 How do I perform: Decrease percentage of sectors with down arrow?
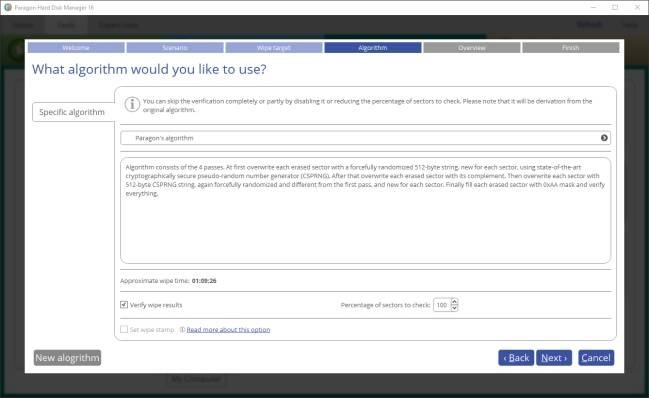point(454,308)
